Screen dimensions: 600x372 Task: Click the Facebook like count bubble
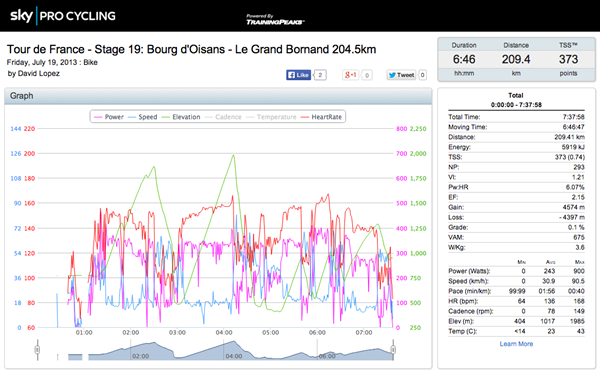pos(320,75)
